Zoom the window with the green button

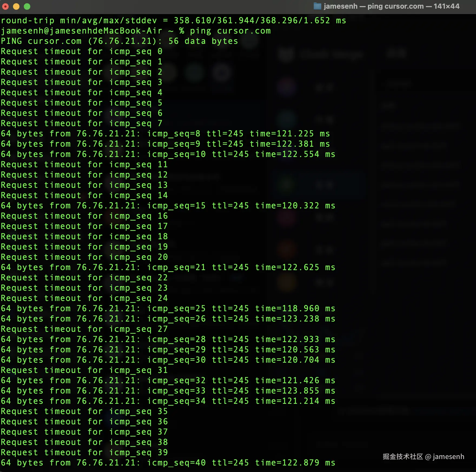27,6
